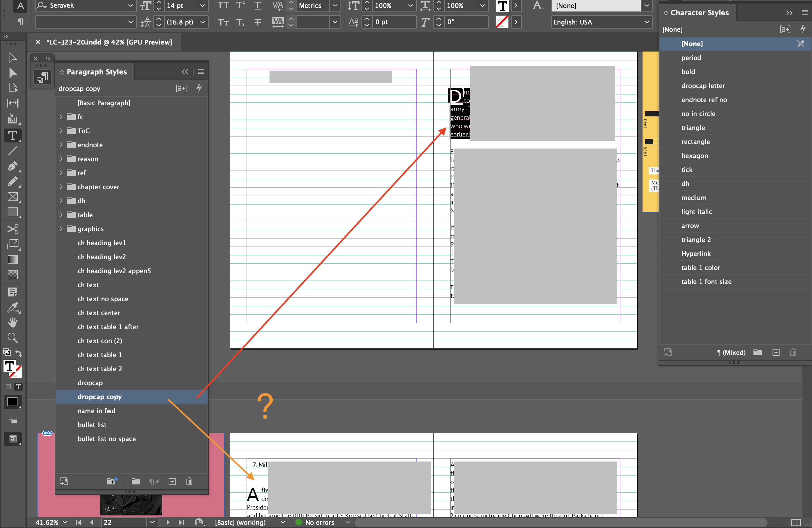Image resolution: width=812 pixels, height=528 pixels.
Task: Select the Rectangle Frame tool
Action: coord(13,197)
